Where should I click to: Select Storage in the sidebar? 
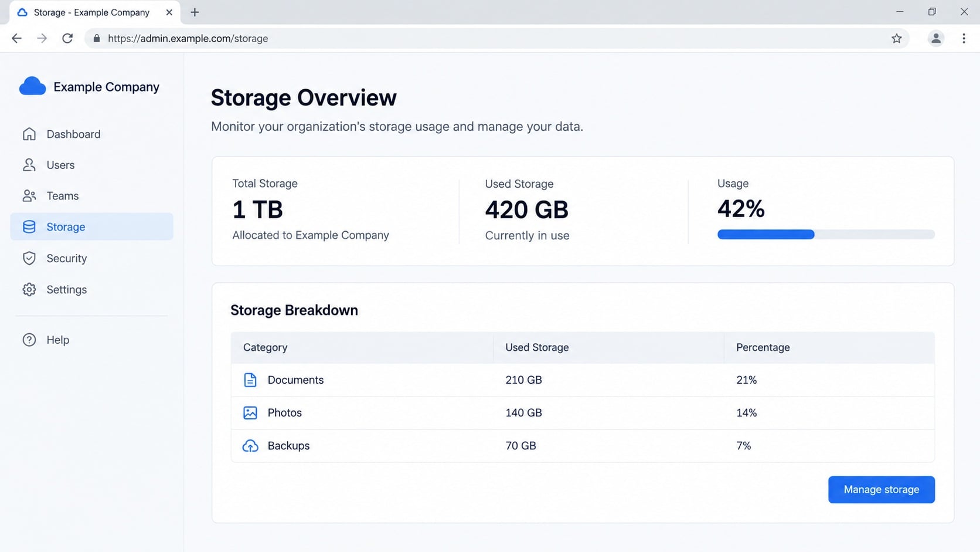92,226
